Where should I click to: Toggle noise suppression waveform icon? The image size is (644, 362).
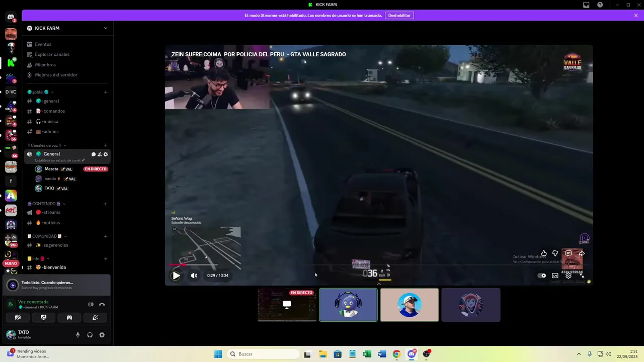(91, 304)
